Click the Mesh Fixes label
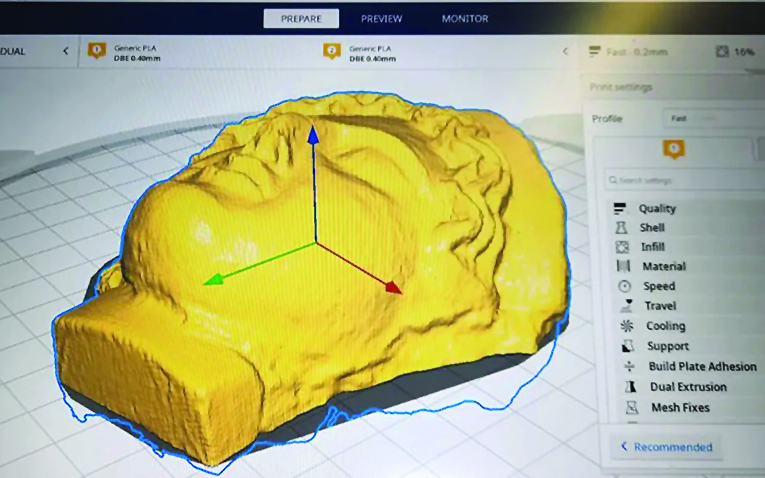 [x=680, y=407]
